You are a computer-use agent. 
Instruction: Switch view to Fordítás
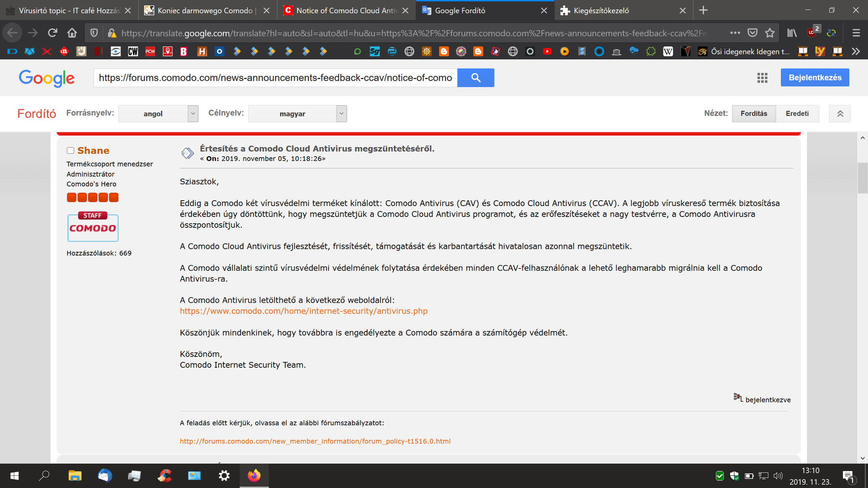point(754,114)
